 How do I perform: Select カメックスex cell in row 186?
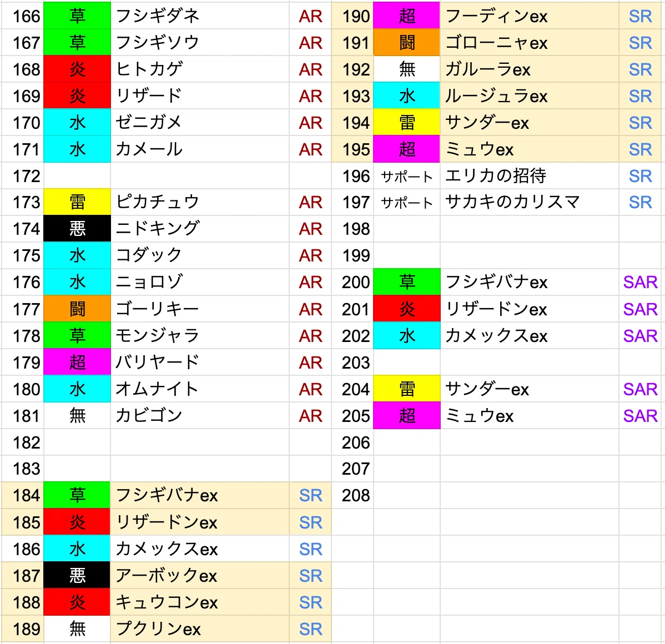[200, 549]
